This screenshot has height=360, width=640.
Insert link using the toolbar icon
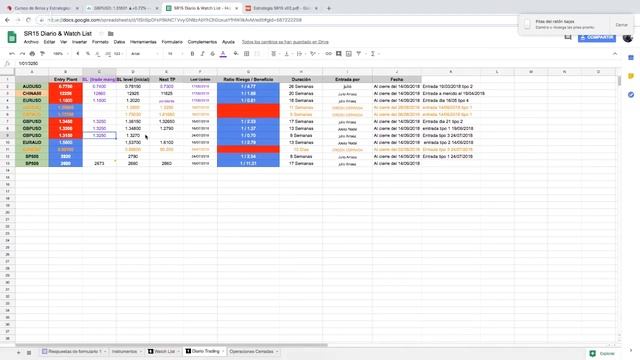(x=329, y=54)
